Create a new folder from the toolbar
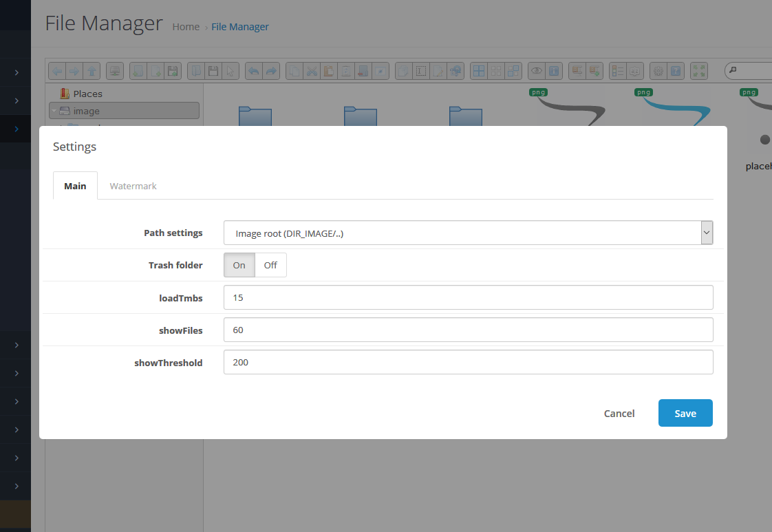This screenshot has height=532, width=772. (x=138, y=72)
